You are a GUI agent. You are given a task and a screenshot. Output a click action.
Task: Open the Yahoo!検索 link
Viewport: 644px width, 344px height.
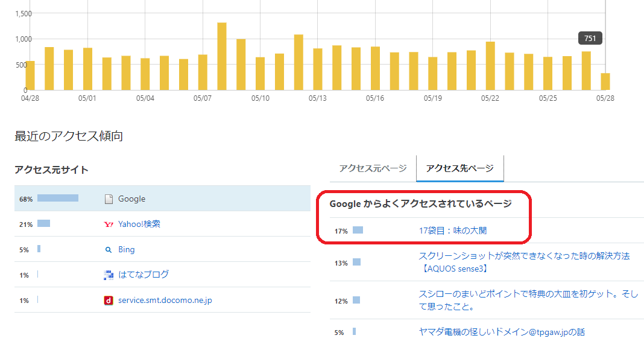(x=139, y=224)
